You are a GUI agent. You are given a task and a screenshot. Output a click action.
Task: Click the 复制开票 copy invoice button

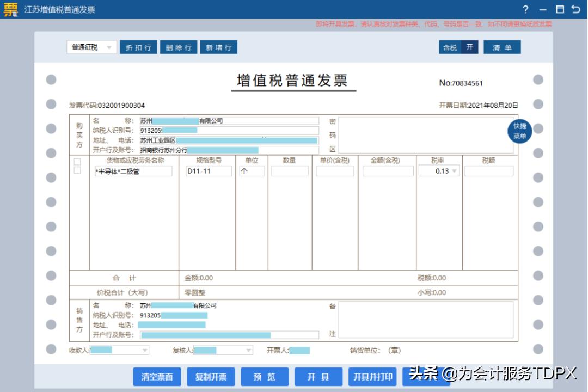tap(211, 376)
